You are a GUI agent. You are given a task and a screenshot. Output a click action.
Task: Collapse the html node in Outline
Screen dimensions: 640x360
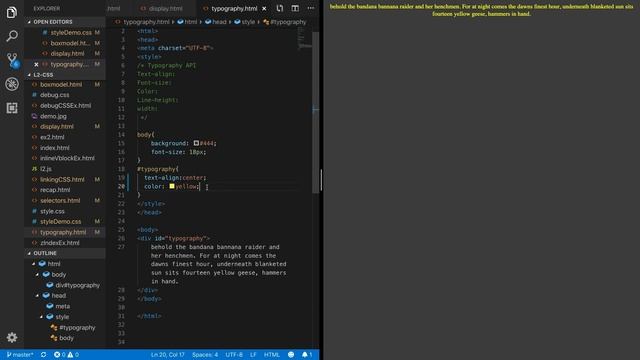pos(34,264)
